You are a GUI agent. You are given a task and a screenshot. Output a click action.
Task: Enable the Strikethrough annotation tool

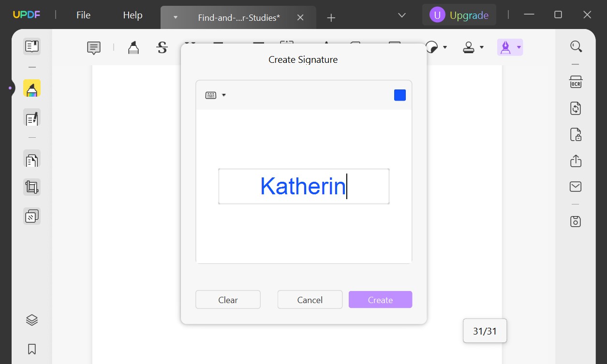point(162,47)
